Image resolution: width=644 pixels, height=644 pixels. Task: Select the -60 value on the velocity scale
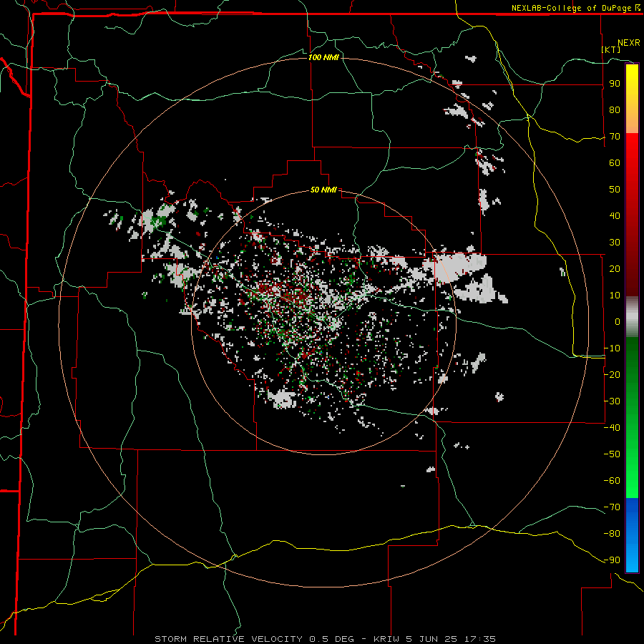point(612,481)
